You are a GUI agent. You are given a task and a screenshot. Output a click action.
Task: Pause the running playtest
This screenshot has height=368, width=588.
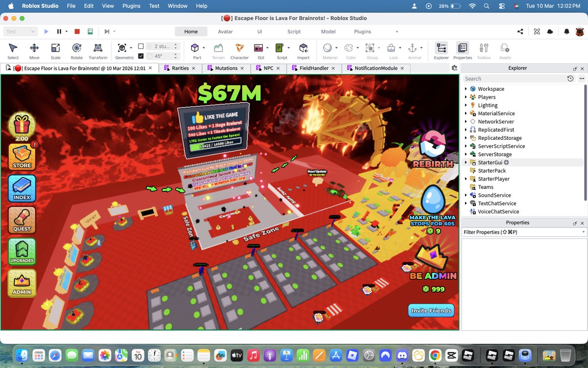tap(59, 31)
